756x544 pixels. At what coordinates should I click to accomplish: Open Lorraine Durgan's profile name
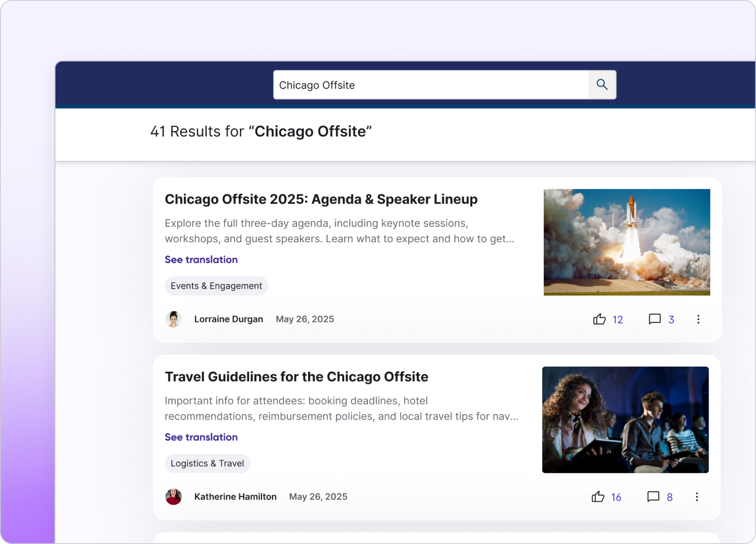[229, 319]
